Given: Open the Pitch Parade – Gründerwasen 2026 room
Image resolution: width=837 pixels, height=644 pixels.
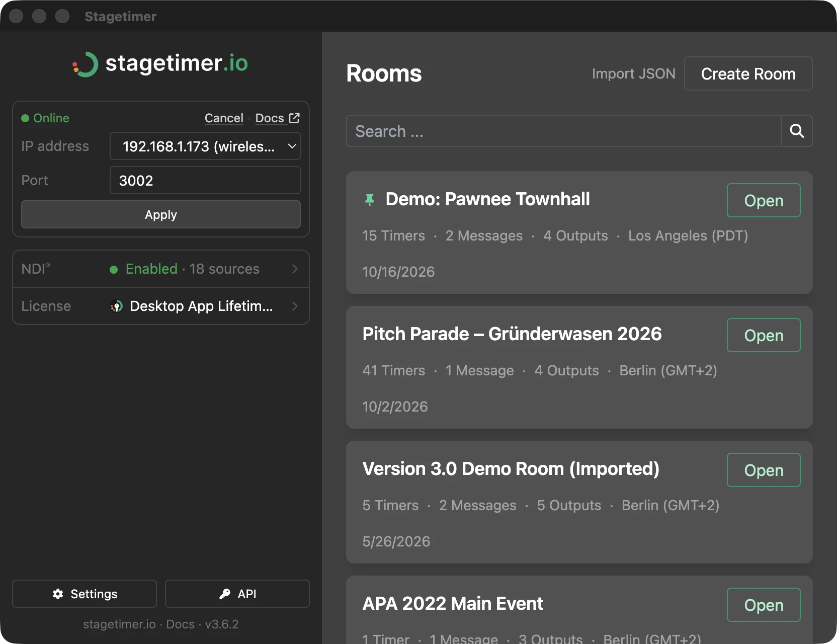Looking at the screenshot, I should (x=764, y=335).
